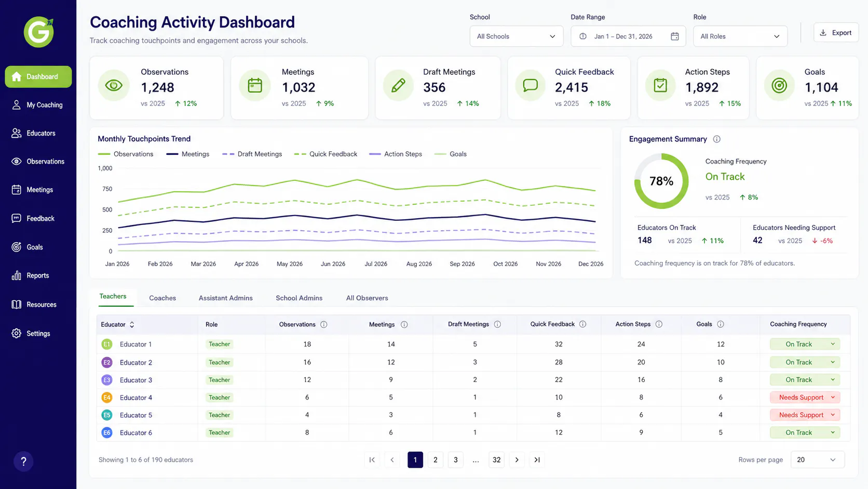Viewport: 868px width, 489px height.
Task: Open Educator 3 coaching frequency dropdown
Action: pyautogui.click(x=805, y=380)
